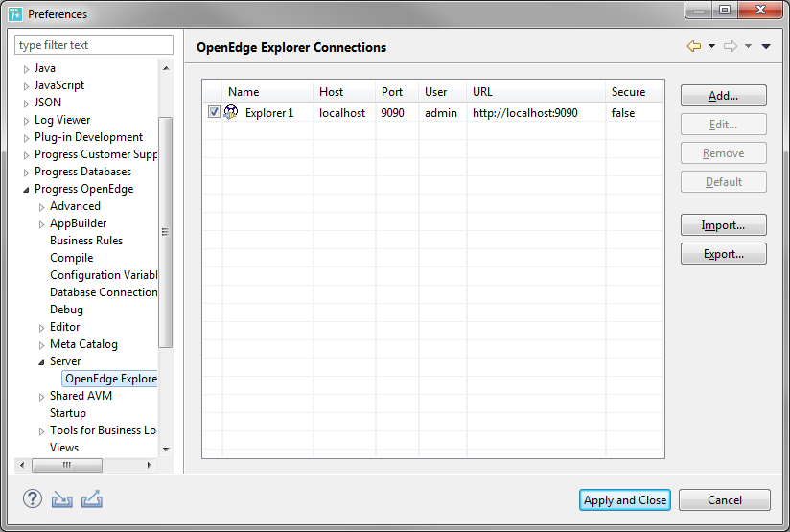
Task: Open the view menu dropdown arrow
Action: pyautogui.click(x=766, y=46)
